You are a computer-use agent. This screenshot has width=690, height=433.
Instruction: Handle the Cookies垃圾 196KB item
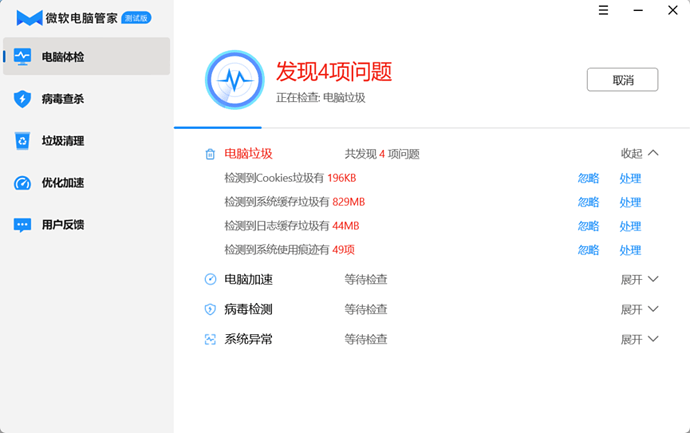pos(630,178)
